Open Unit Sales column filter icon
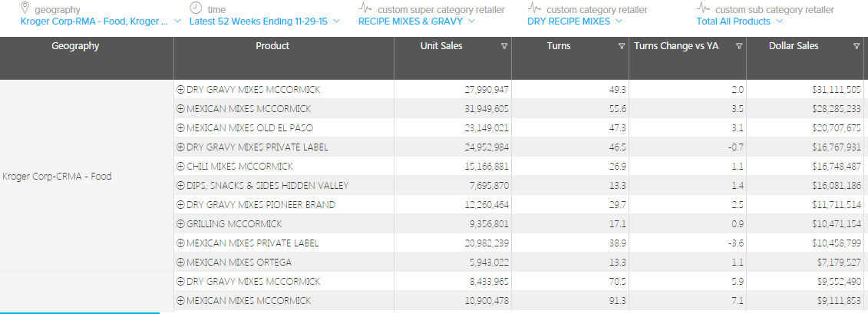The width and height of the screenshot is (868, 314). [503, 47]
